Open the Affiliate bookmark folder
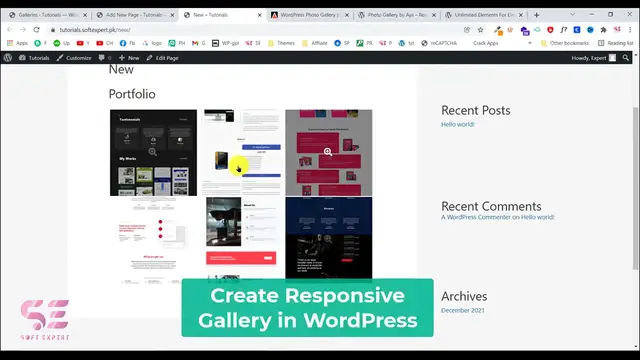Screen dimensions: 640x360 click(x=315, y=43)
